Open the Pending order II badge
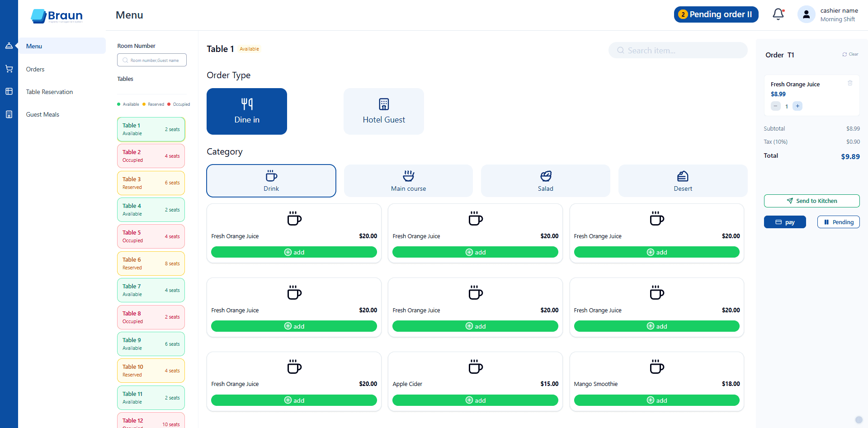This screenshot has height=428, width=868. click(716, 14)
